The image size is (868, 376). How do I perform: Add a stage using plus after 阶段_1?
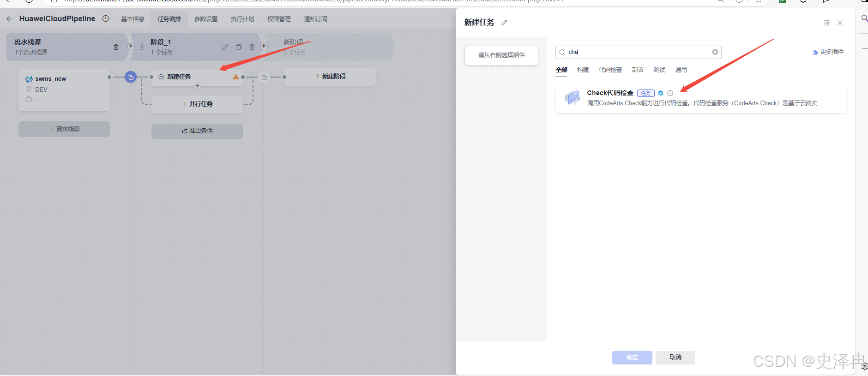tap(264, 46)
